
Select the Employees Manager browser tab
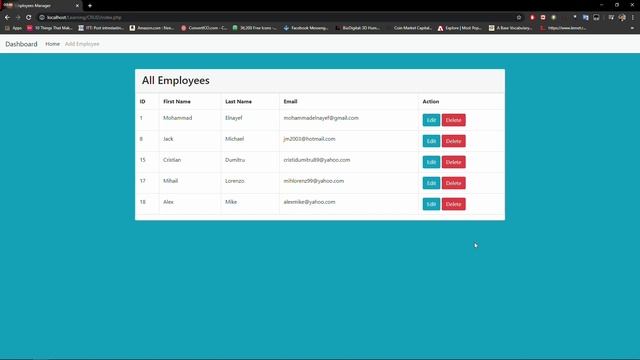tap(41, 6)
